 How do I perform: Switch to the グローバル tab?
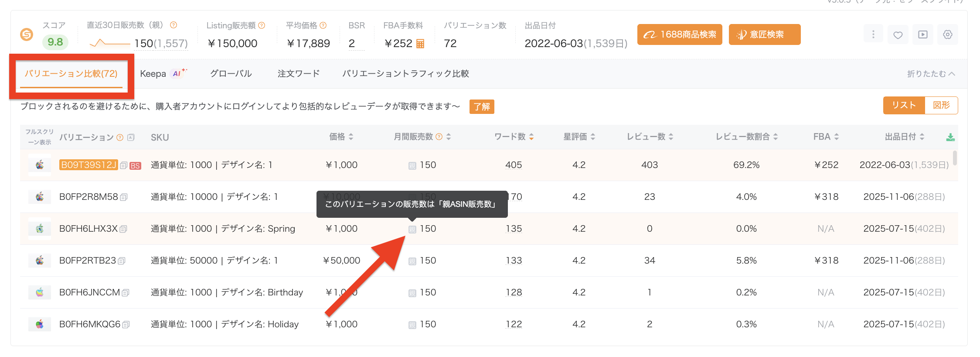pos(231,74)
